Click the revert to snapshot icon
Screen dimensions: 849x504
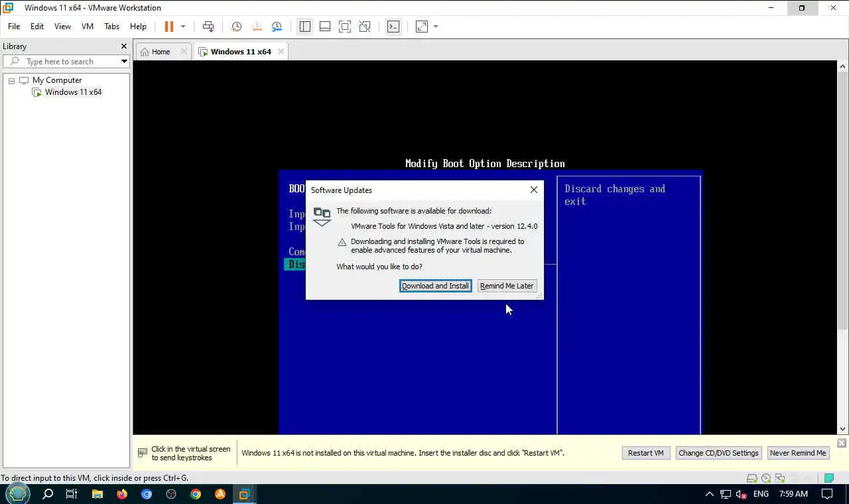pos(257,27)
